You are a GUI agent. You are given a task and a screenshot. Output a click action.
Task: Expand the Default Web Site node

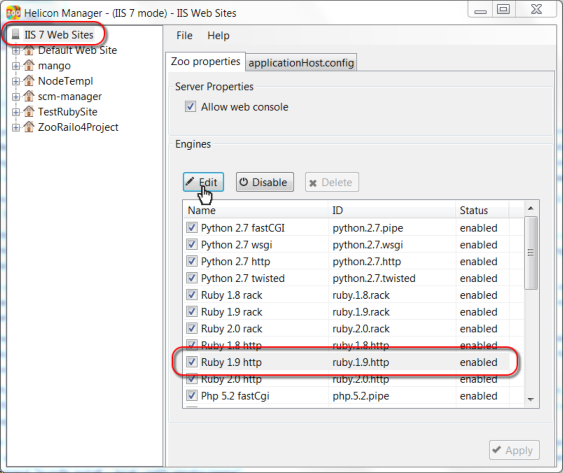coord(15,51)
